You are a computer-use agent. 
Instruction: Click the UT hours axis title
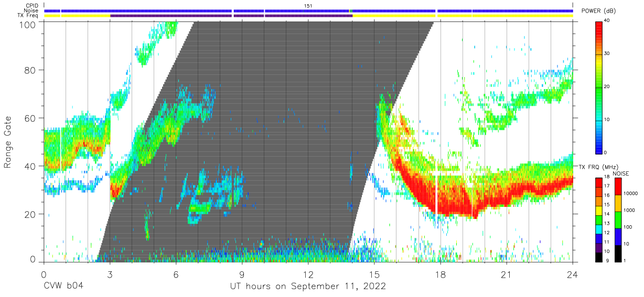[x=308, y=287]
